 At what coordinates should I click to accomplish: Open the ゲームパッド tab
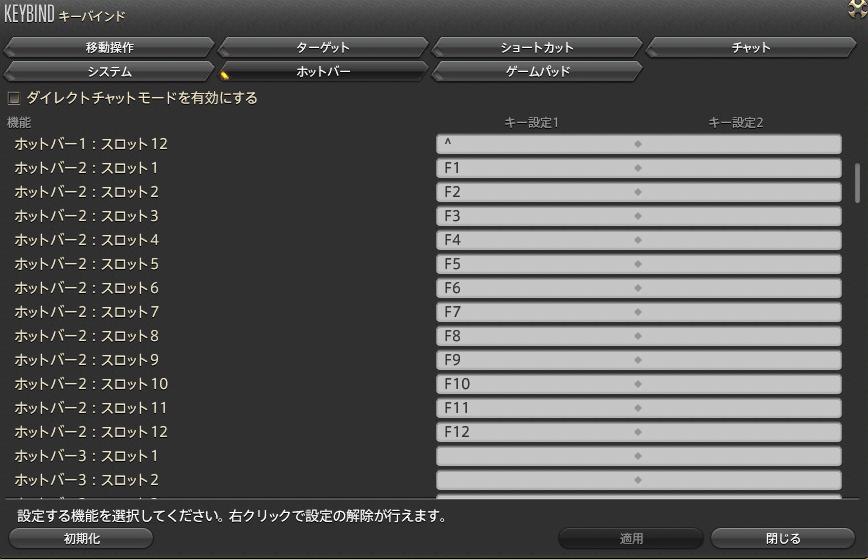point(537,71)
